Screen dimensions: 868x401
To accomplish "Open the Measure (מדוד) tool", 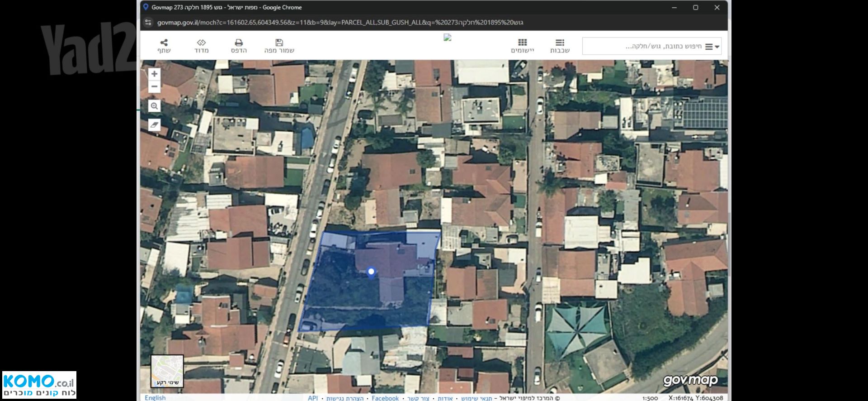I will coord(202,46).
